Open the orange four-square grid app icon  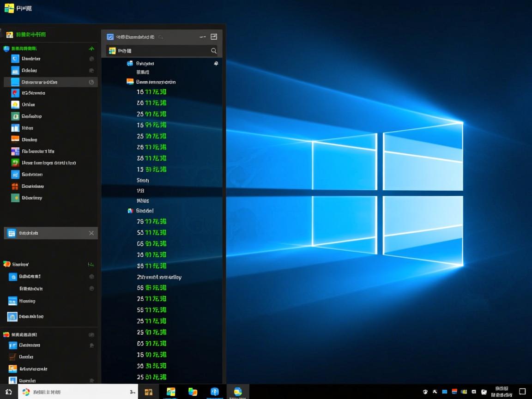[15, 186]
